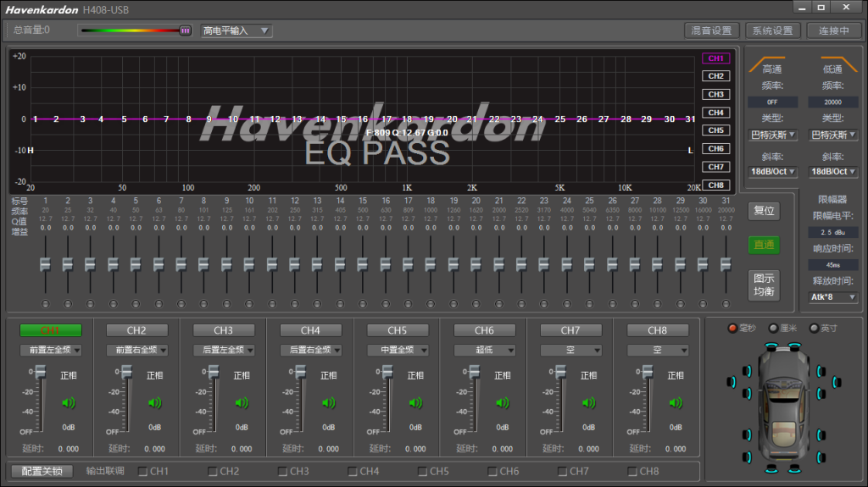Click EQ band 1 slider handle
Screen dimensions: 868x487
[46, 264]
